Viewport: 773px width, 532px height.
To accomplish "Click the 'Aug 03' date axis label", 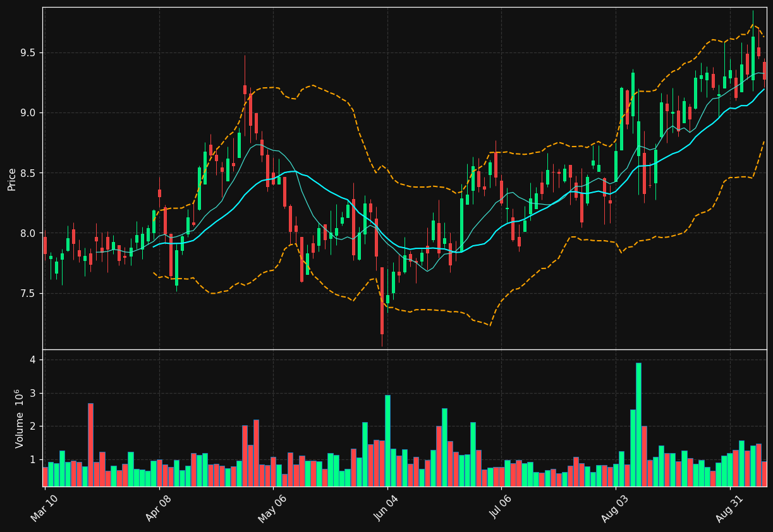I will tap(614, 507).
